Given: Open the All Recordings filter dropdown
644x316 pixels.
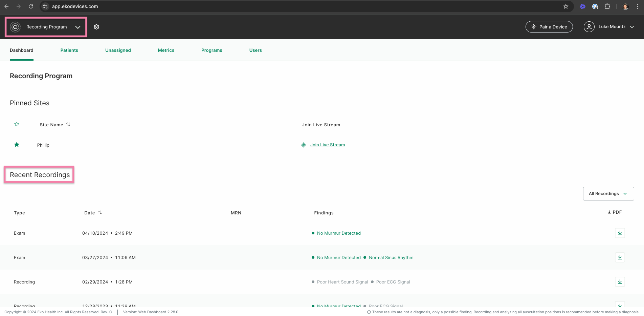Looking at the screenshot, I should click(608, 194).
